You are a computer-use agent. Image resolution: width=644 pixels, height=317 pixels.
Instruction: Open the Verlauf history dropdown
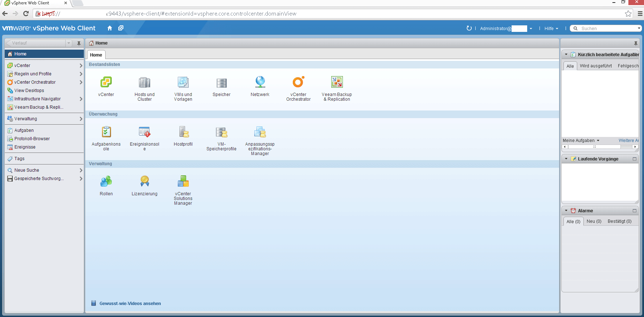point(69,43)
